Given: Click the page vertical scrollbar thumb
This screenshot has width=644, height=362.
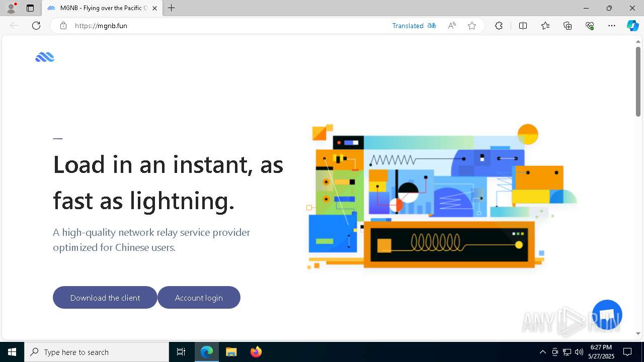Looking at the screenshot, I should click(638, 81).
